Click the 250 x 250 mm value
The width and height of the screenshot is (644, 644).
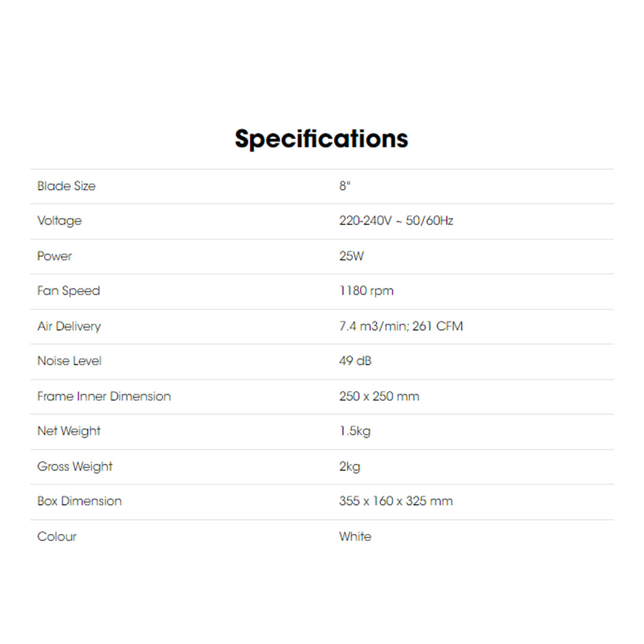point(379,397)
